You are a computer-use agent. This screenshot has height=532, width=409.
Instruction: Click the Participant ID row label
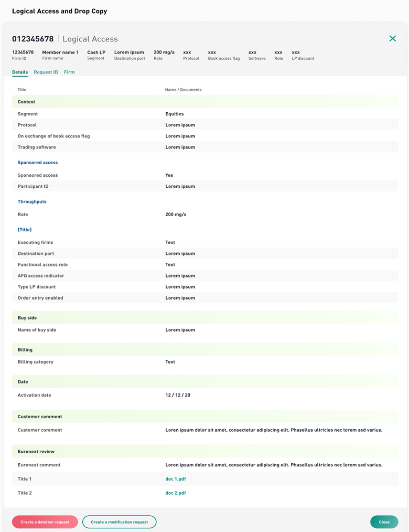(33, 186)
